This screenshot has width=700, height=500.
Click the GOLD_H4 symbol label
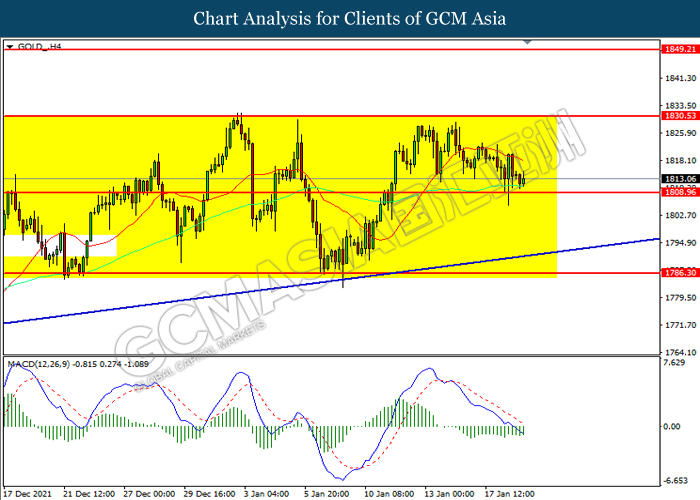(39, 46)
